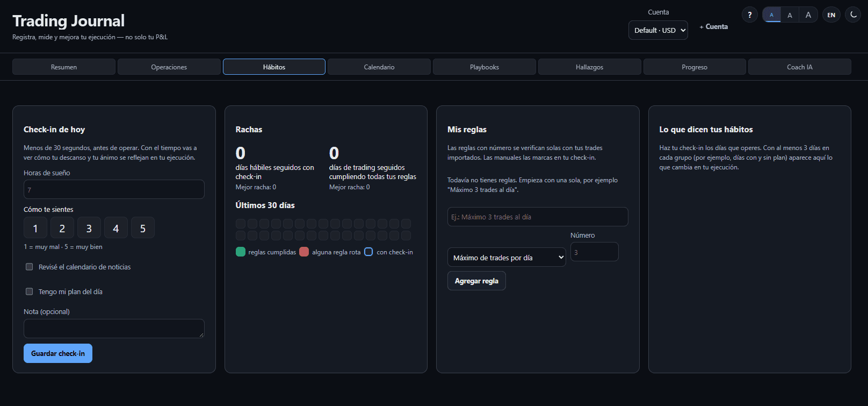Click the + Cuenta button
868x406 pixels.
(x=713, y=26)
